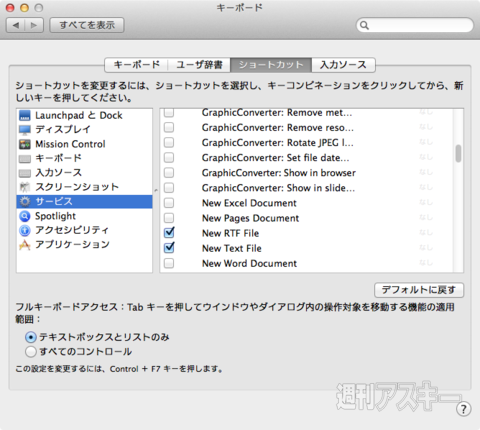
Task: Enable GraphicConverter: Show in browser checkbox
Action: click(x=169, y=173)
